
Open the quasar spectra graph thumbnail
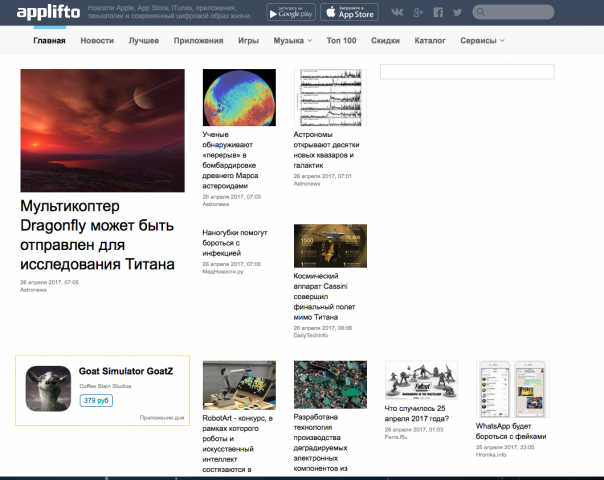[x=330, y=97]
